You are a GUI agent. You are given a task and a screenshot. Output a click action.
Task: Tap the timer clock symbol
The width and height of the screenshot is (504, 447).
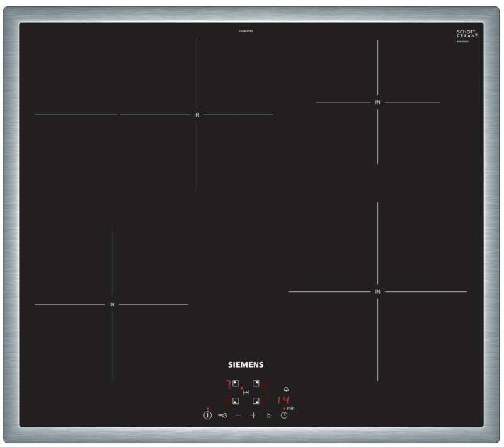point(284,415)
